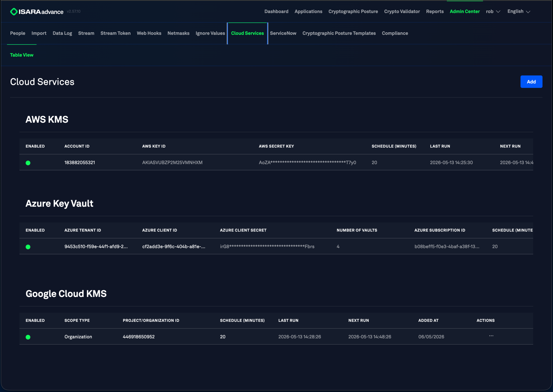
Task: Switch to Web Hooks tab
Action: (x=149, y=33)
